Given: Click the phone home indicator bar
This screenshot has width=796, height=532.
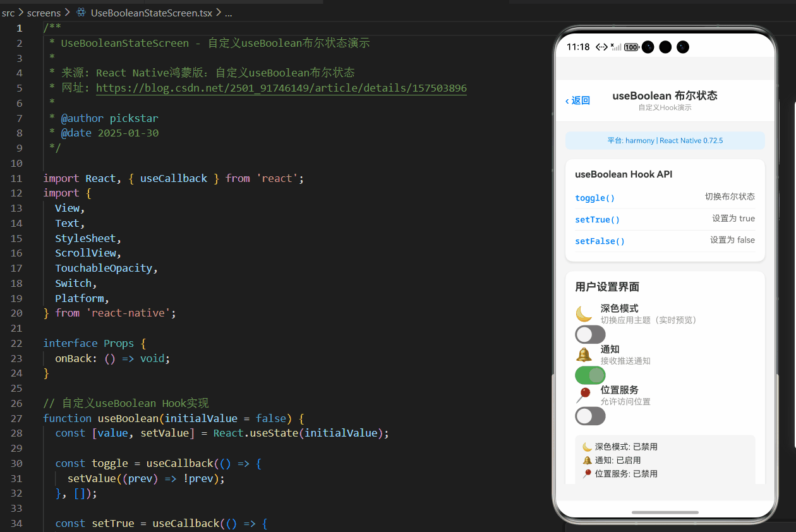Looking at the screenshot, I should [x=665, y=512].
